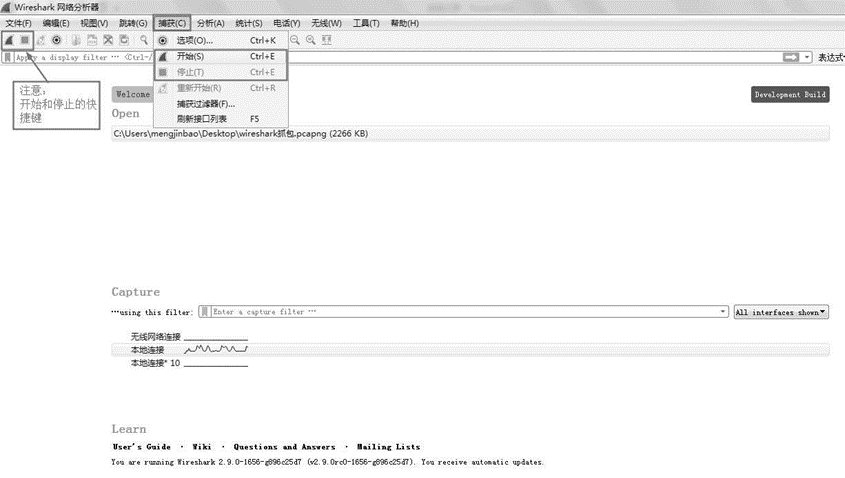Click the Wireshark logo in title bar
The image size is (845, 478).
point(6,7)
